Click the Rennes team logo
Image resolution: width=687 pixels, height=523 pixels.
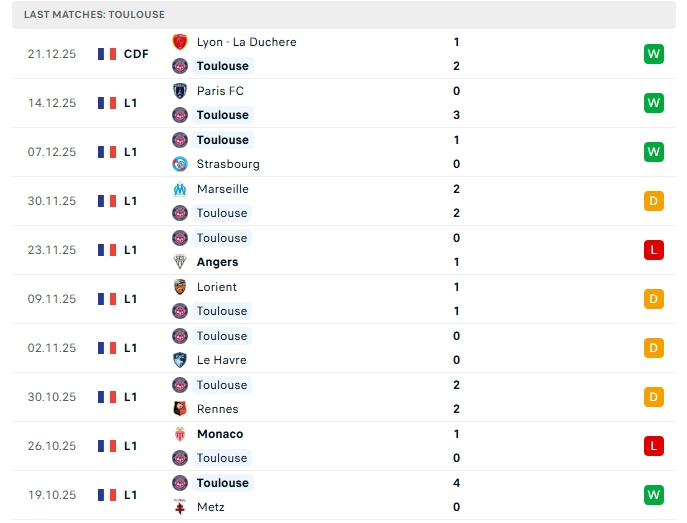[x=180, y=409]
